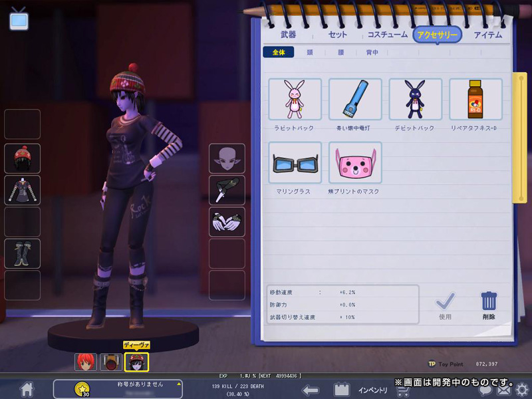Click the yellow scrollbar on the notebook
Screen dimensions: 532x399
point(519,138)
